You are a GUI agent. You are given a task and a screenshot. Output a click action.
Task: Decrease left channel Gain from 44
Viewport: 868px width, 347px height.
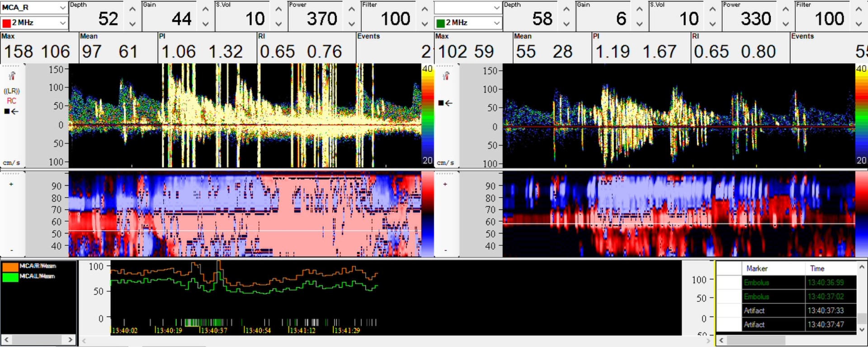pos(205,23)
